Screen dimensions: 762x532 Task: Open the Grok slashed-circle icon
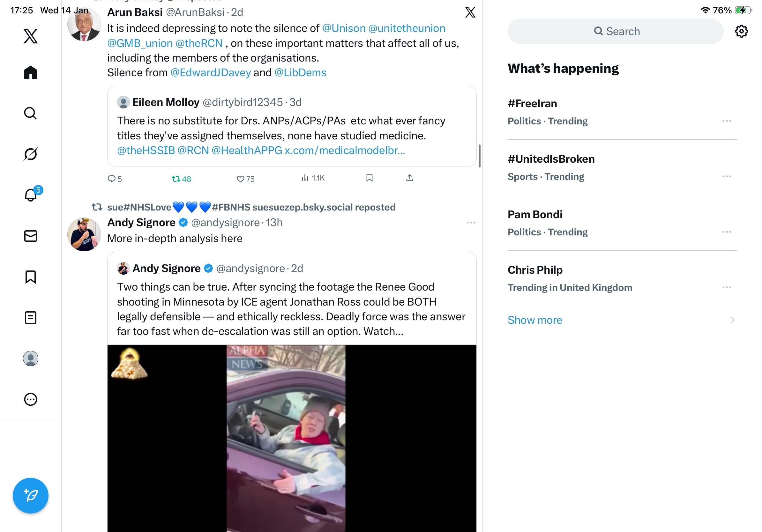point(31,154)
